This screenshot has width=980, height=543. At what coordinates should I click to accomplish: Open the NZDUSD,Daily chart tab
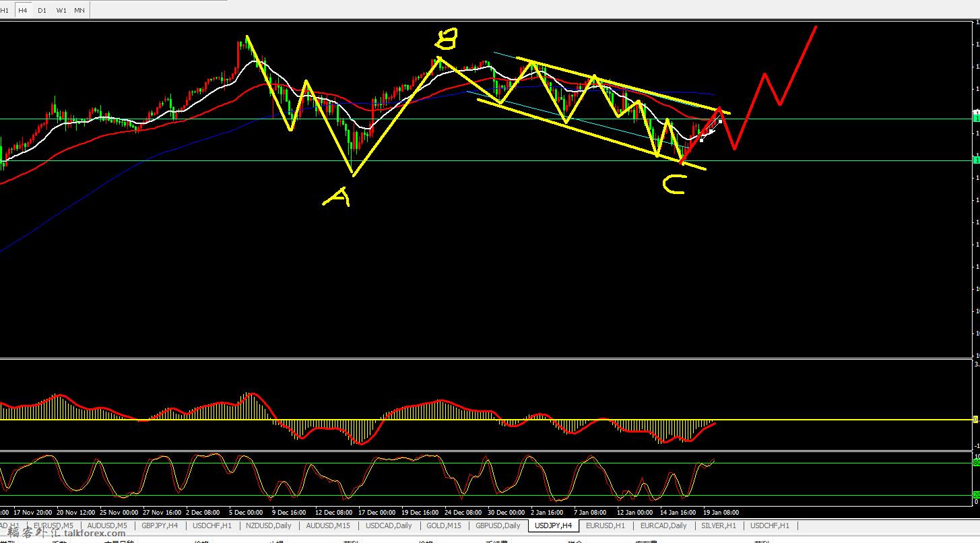[269, 525]
